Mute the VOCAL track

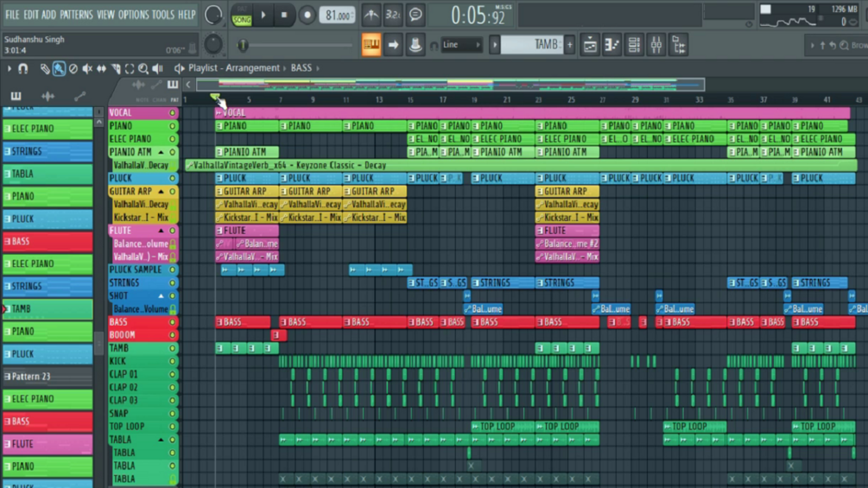[172, 113]
